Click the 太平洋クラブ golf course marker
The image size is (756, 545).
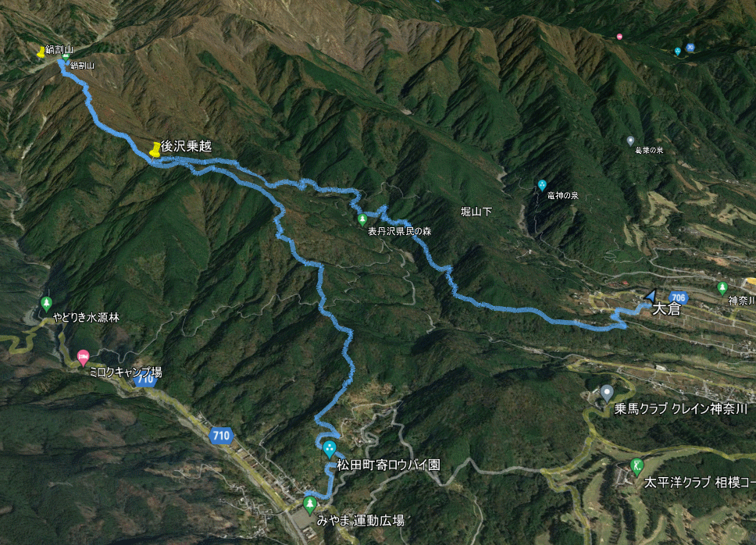pyautogui.click(x=637, y=466)
